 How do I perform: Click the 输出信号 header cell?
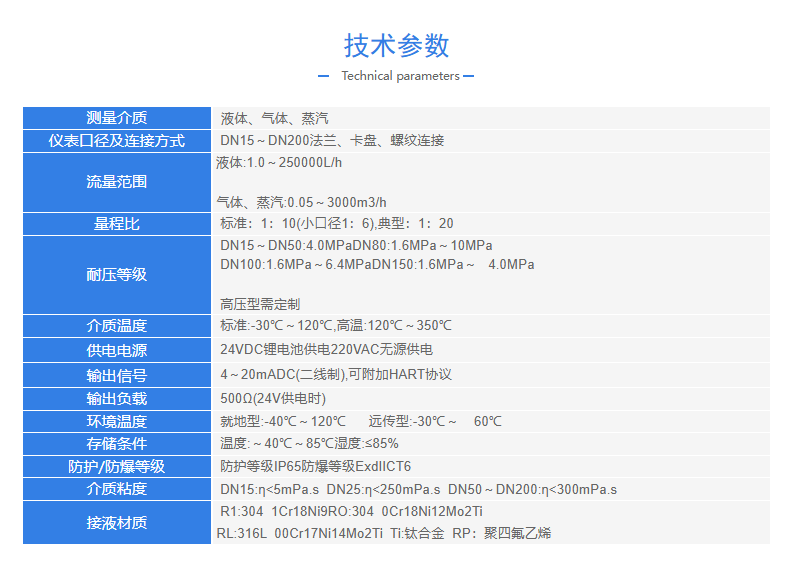(x=117, y=376)
